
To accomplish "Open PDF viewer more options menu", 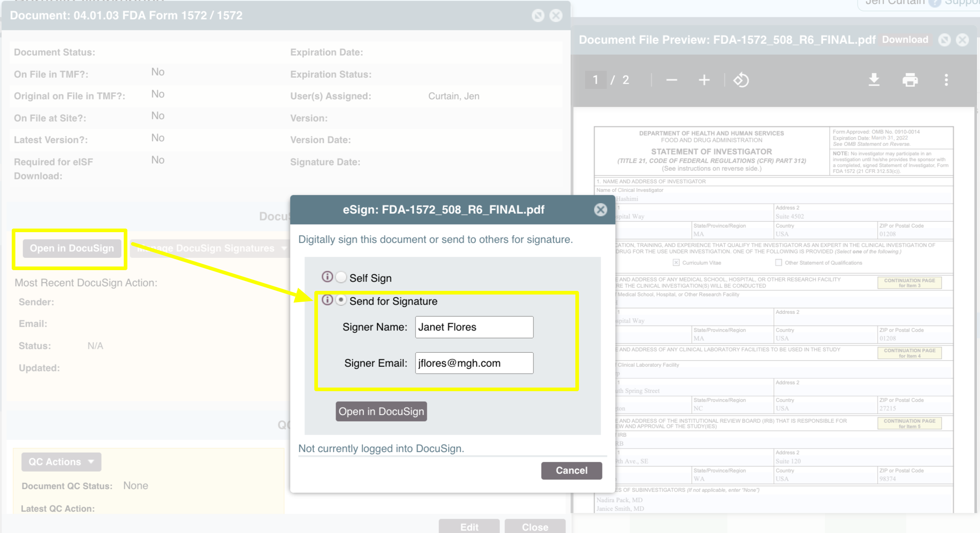I will point(946,80).
